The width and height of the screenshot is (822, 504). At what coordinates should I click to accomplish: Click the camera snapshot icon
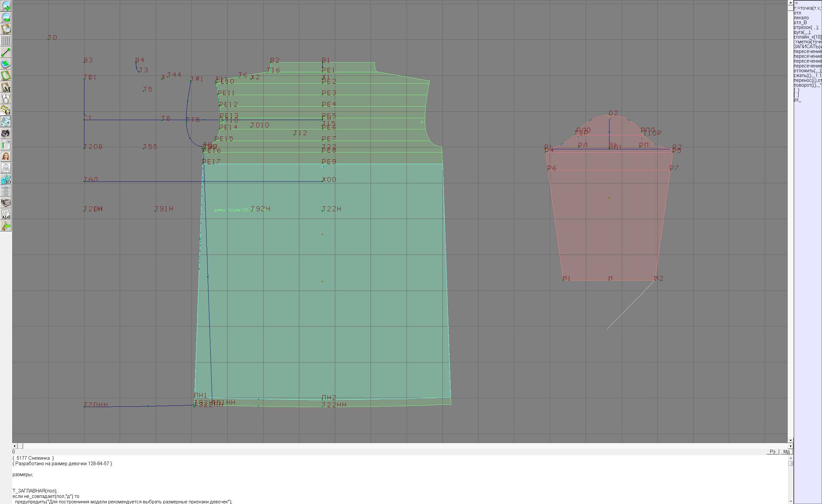pyautogui.click(x=6, y=134)
